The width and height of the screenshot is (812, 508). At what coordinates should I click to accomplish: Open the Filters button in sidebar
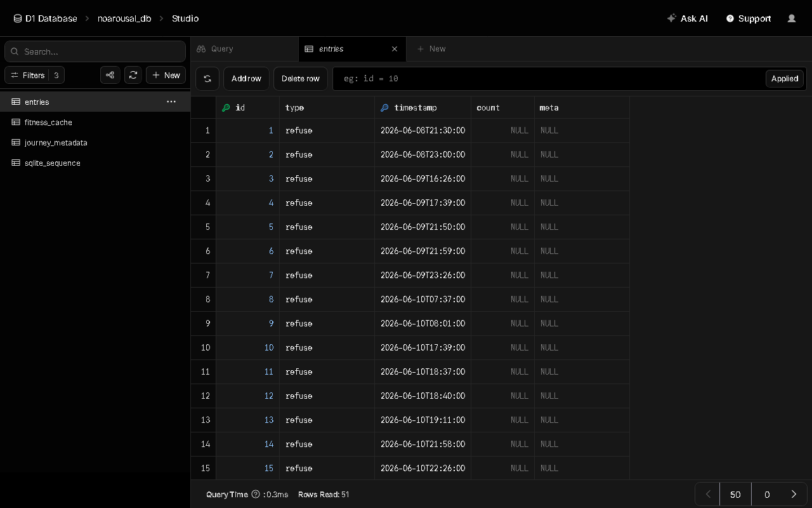coord(34,75)
